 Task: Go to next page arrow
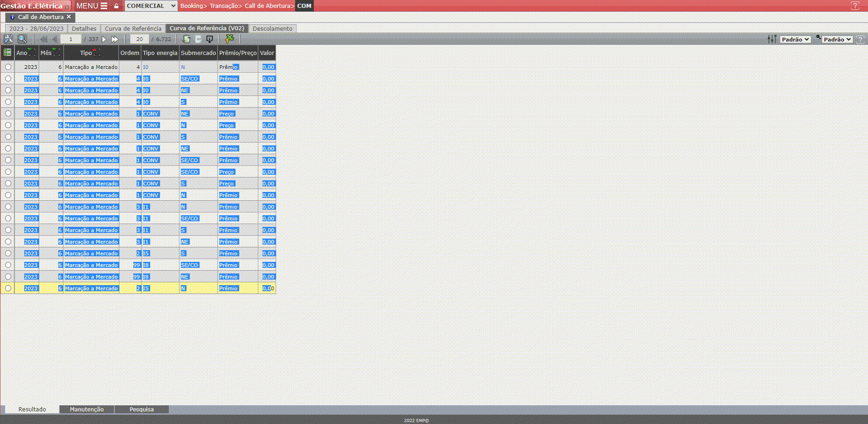(104, 39)
